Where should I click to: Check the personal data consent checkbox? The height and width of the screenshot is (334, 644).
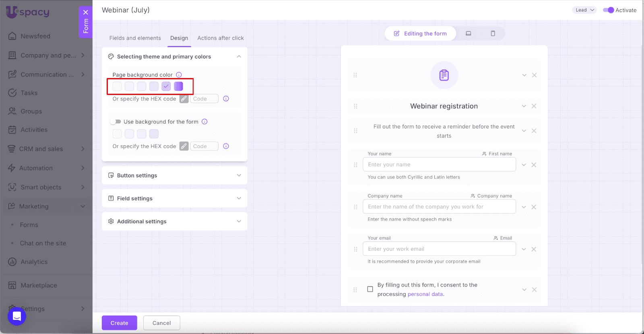tap(370, 289)
